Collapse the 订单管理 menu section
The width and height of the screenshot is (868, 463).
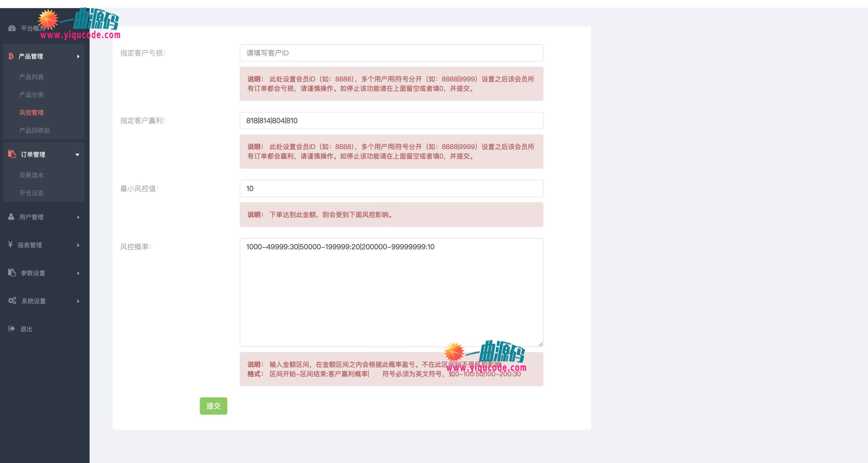(x=32, y=154)
